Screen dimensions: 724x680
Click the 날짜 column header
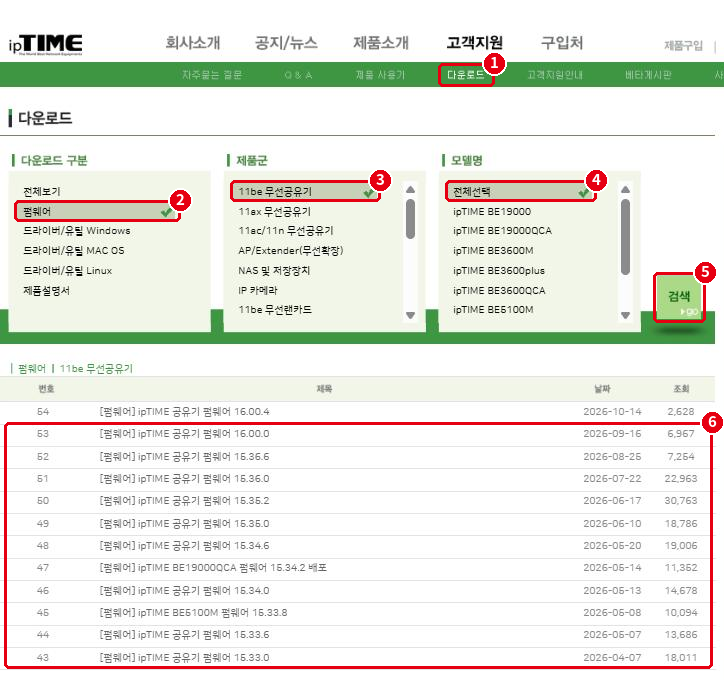tap(602, 389)
